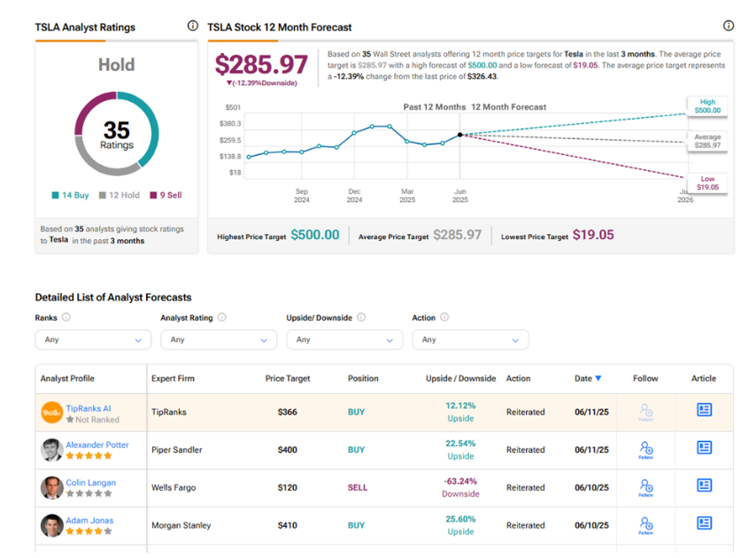
Task: Click the Expert Firm column header
Action: tap(174, 378)
